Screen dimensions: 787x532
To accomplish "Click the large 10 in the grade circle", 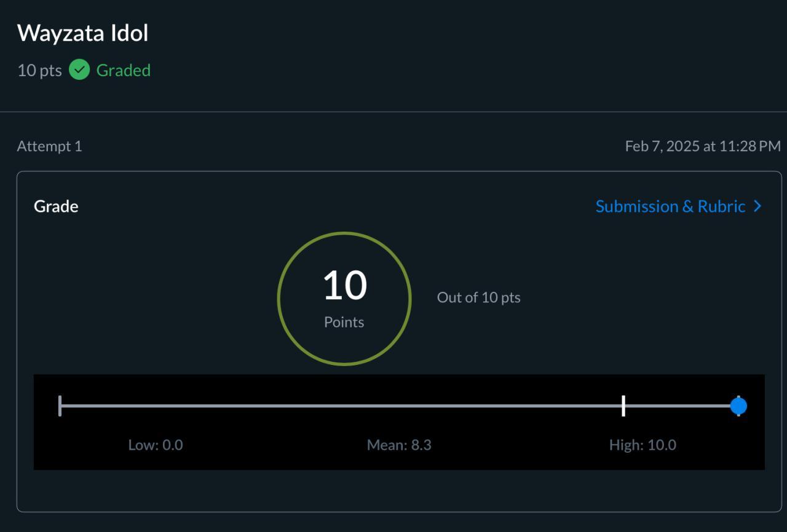I will tap(344, 286).
